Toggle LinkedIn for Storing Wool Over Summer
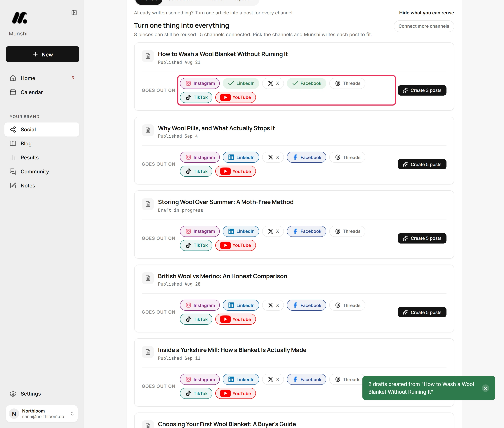This screenshot has width=504, height=428. 241,232
